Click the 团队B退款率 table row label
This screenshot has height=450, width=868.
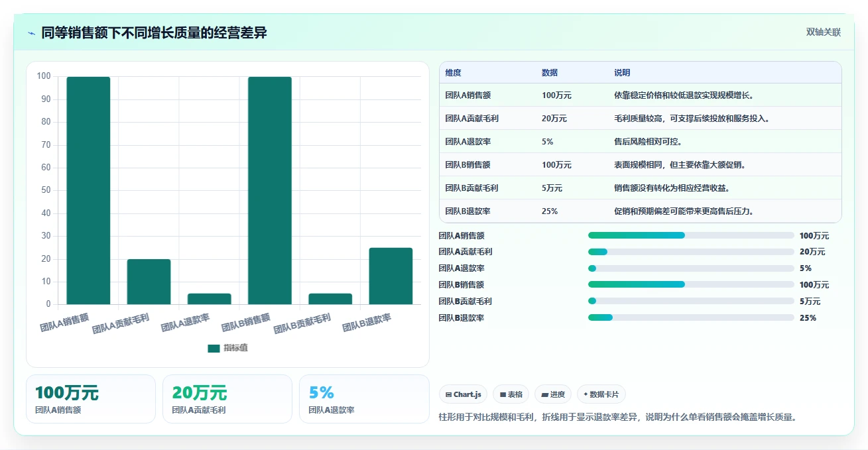tap(468, 211)
